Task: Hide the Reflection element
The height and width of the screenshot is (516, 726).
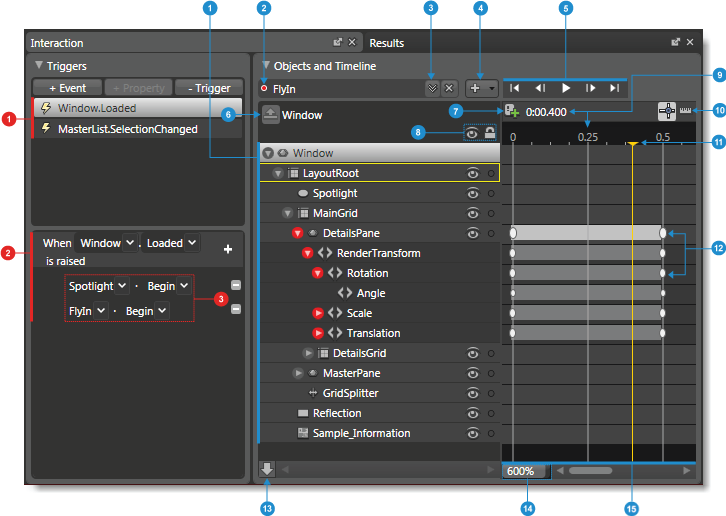Action: [x=472, y=413]
